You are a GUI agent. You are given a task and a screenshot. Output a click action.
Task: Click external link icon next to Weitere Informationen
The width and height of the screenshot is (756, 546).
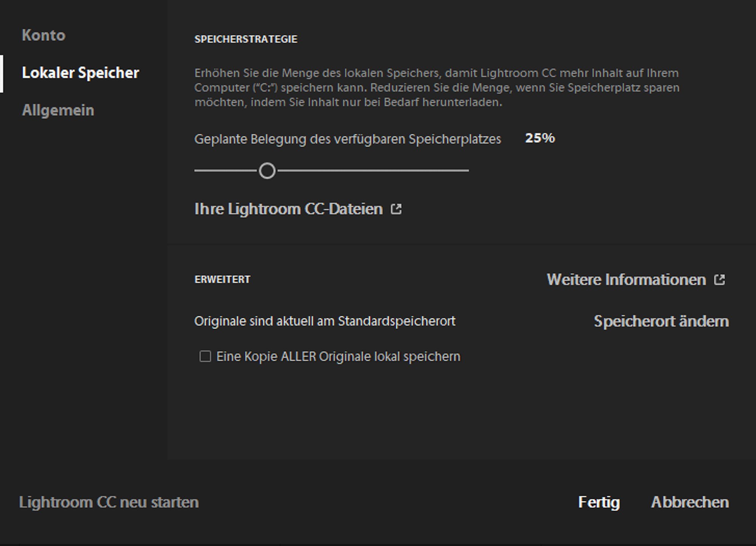(x=719, y=280)
